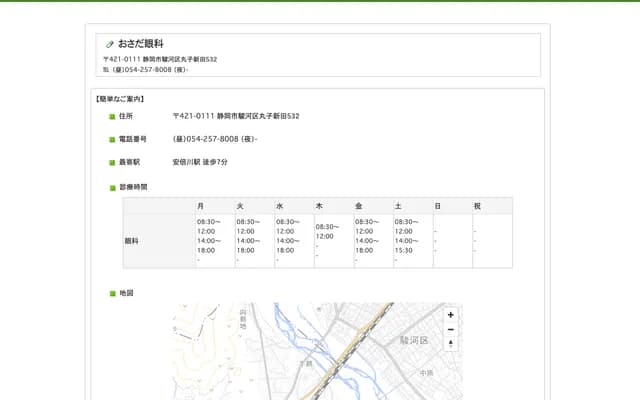Click the pencil icon beside おさだ眼科

110,44
